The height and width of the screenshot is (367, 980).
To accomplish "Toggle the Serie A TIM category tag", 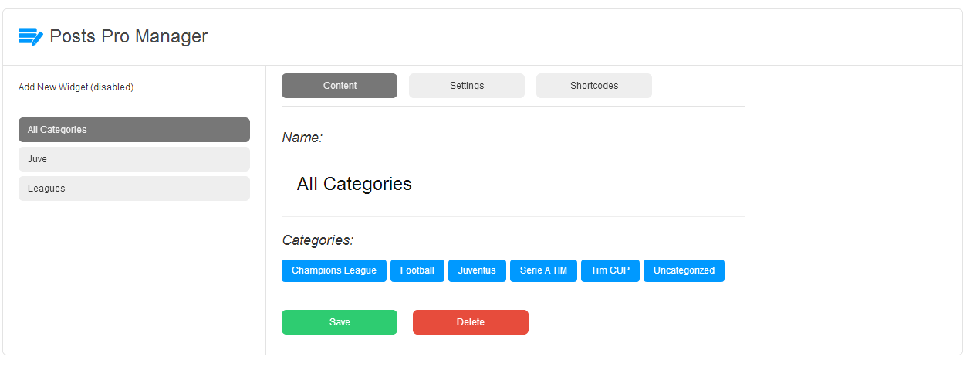I will [543, 270].
